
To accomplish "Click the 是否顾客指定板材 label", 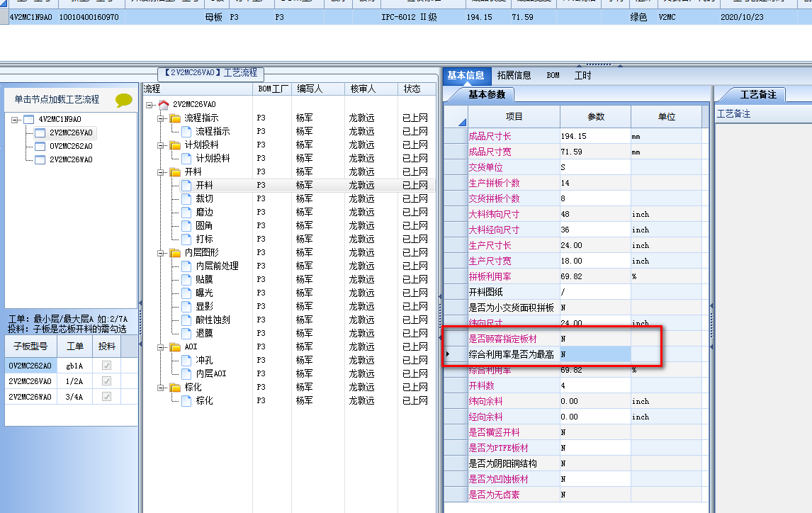I will [502, 339].
